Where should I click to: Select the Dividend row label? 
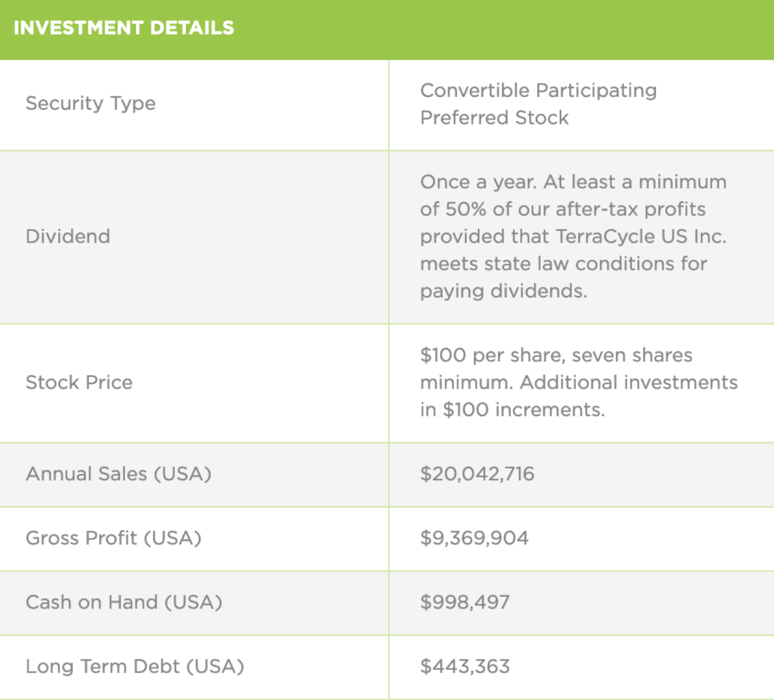[x=68, y=236]
